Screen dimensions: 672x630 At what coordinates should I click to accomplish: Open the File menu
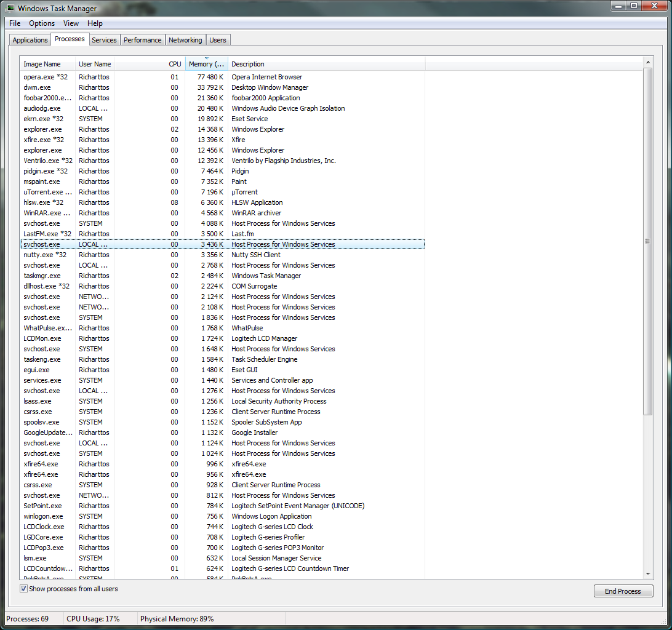coord(15,23)
